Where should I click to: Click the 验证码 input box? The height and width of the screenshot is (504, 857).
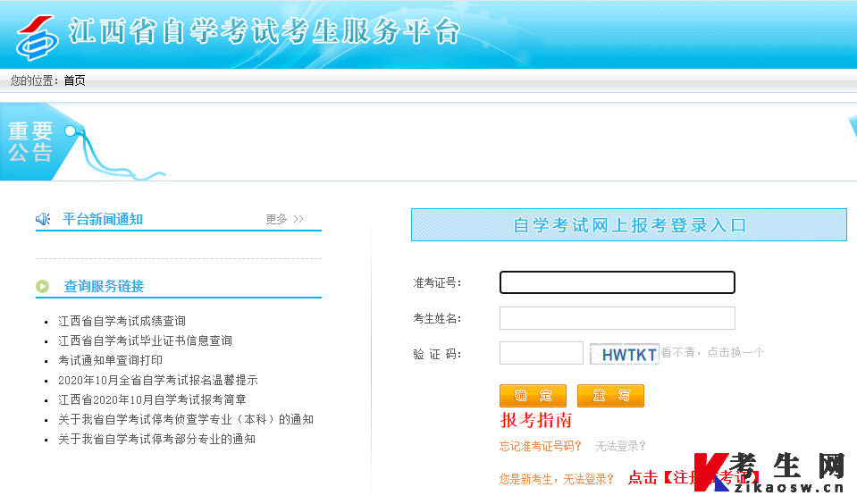point(542,353)
